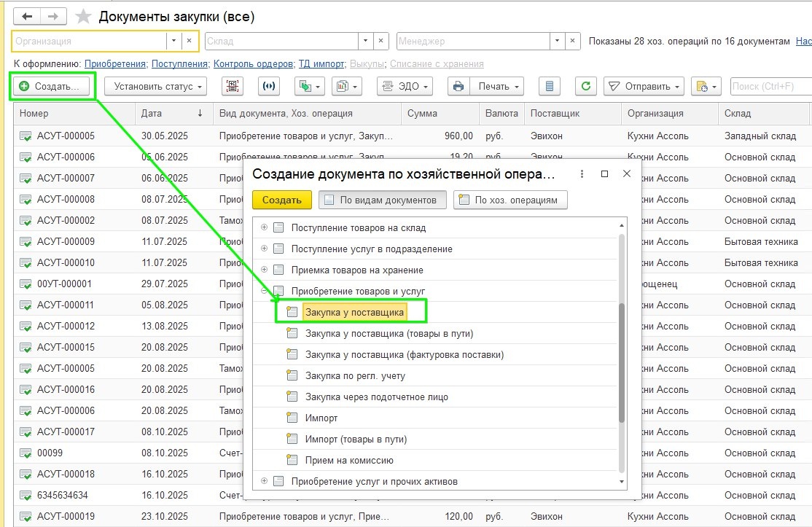
Task: Open the Приобретения link
Action: 115,63
